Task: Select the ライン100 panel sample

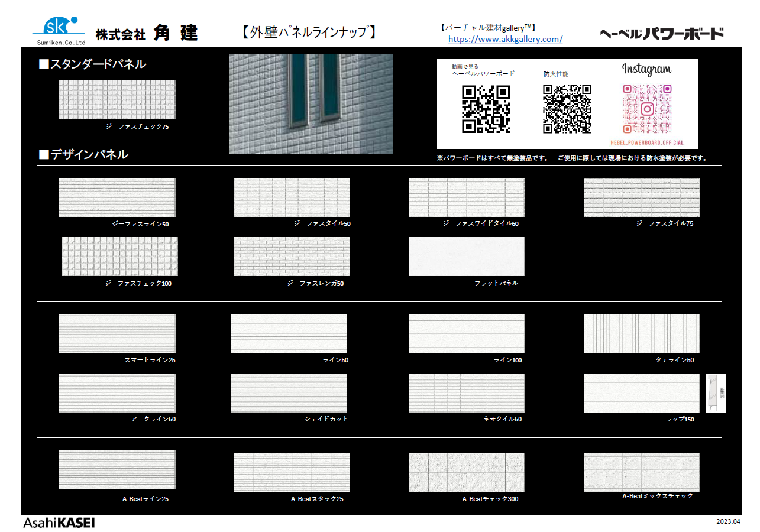Action: (467, 334)
